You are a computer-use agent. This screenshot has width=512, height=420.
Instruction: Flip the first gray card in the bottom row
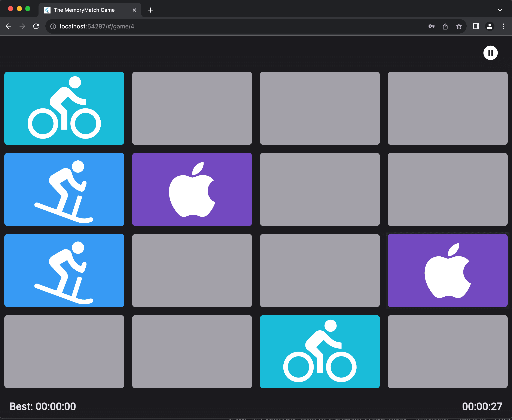tap(64, 352)
